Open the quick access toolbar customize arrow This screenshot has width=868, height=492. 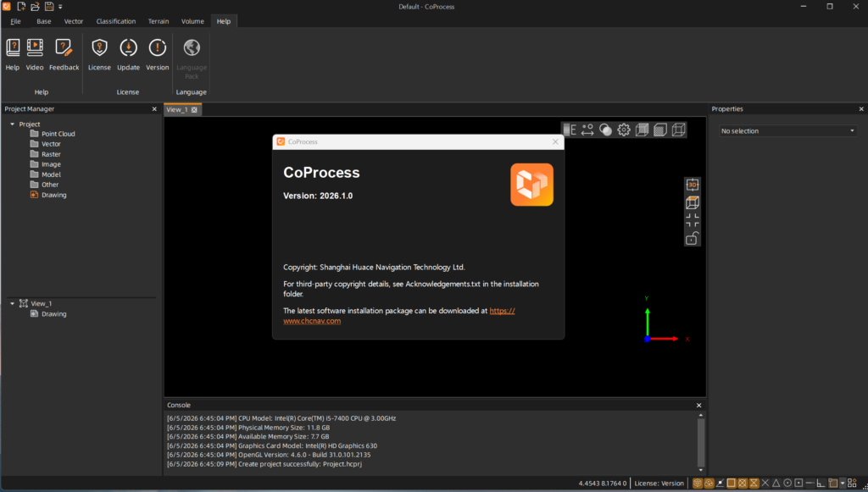pos(60,7)
